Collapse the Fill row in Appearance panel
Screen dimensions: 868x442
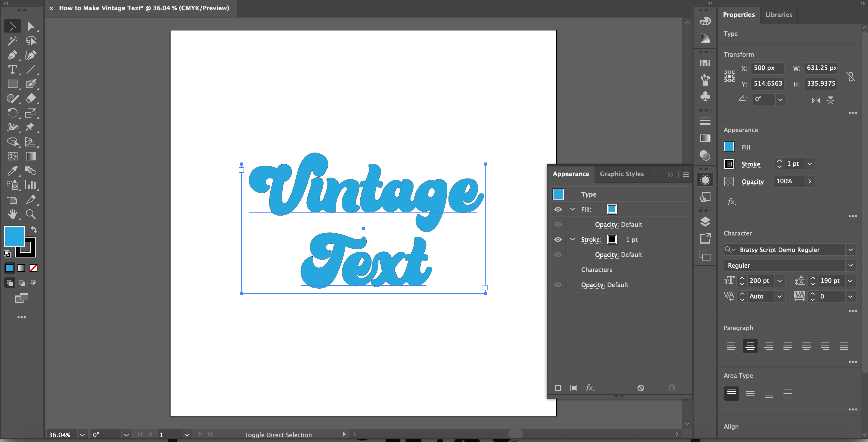pyautogui.click(x=573, y=209)
